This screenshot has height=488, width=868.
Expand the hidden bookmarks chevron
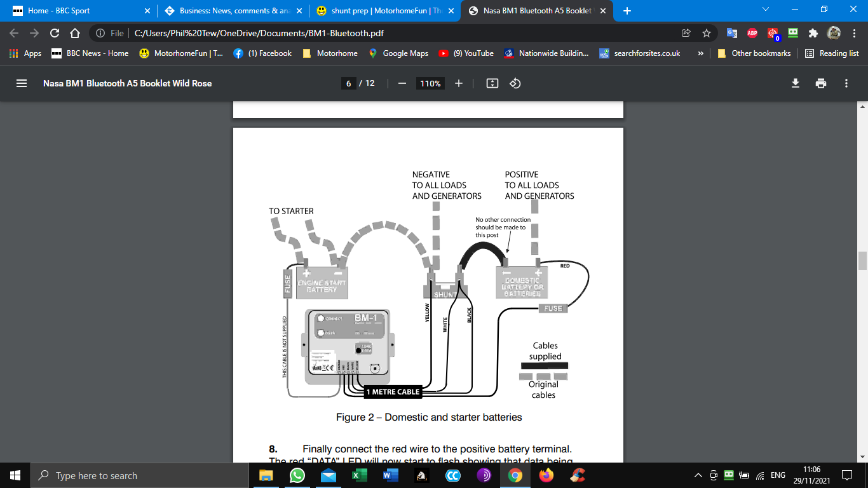click(700, 53)
